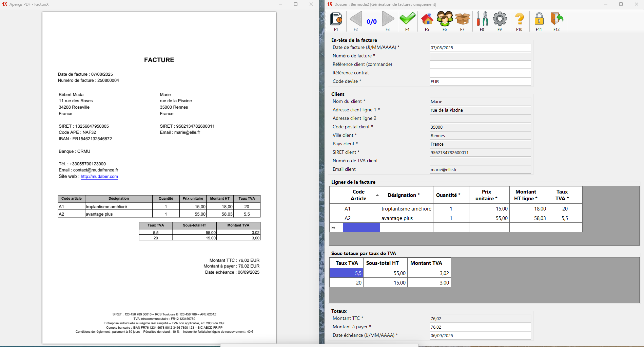Click the Taux TVA column header in invoice lines
Viewport: 644px width, 347px height.
565,195
